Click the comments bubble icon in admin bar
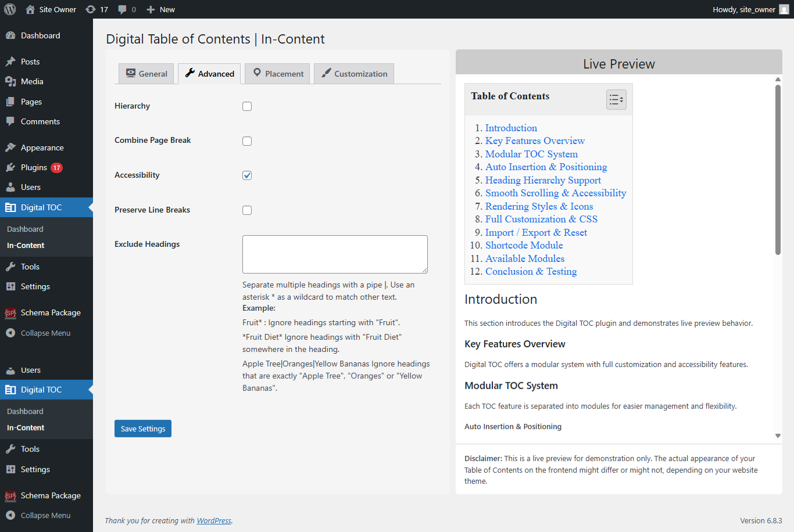The height and width of the screenshot is (532, 794). pyautogui.click(x=122, y=9)
